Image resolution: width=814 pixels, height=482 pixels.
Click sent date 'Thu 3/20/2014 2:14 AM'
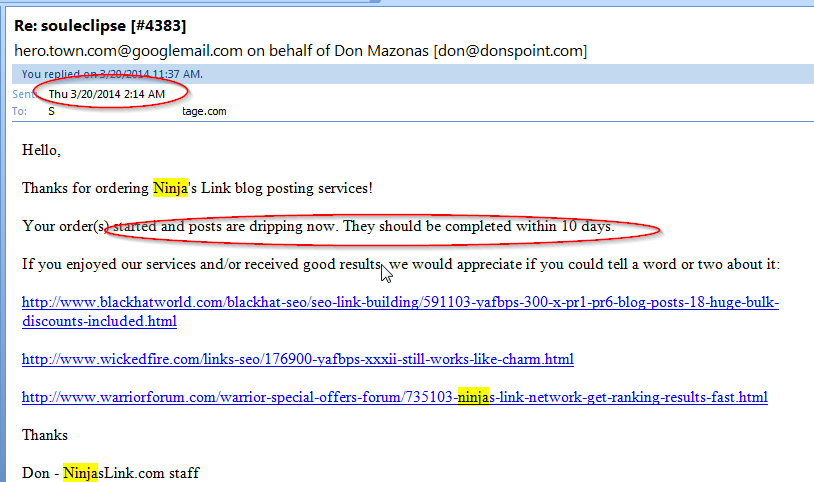[107, 94]
